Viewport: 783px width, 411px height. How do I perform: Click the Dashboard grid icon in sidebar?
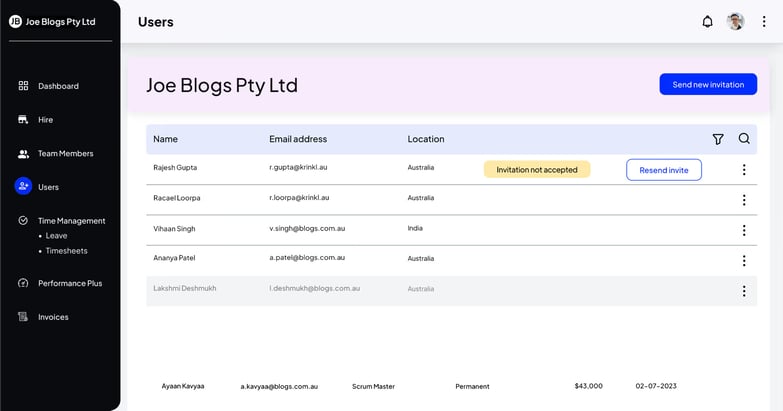[x=23, y=86]
